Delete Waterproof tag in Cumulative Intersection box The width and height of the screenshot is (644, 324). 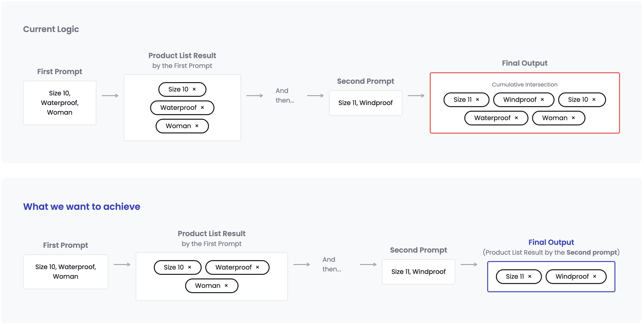[516, 118]
